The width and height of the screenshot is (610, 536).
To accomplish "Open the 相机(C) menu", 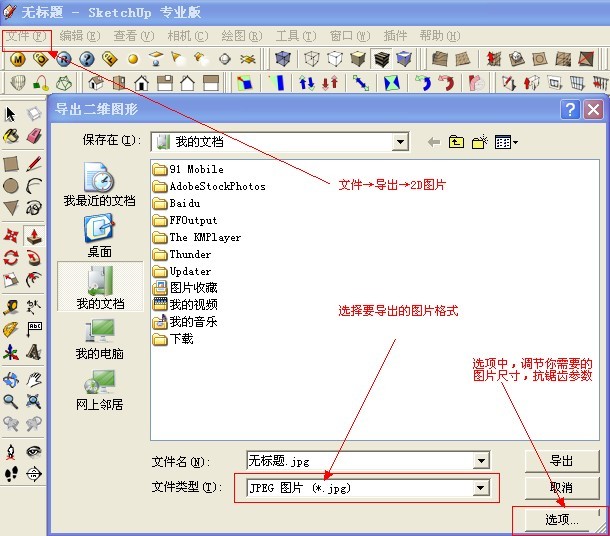I will pos(188,36).
